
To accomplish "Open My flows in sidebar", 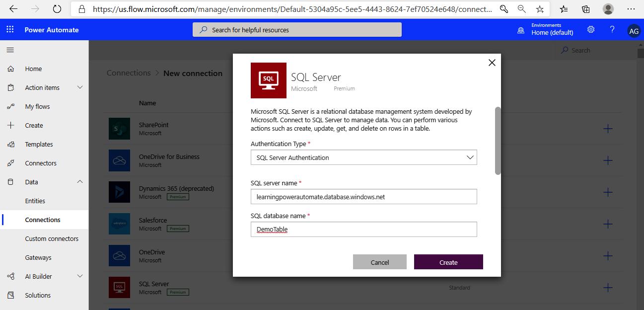I will coord(37,107).
